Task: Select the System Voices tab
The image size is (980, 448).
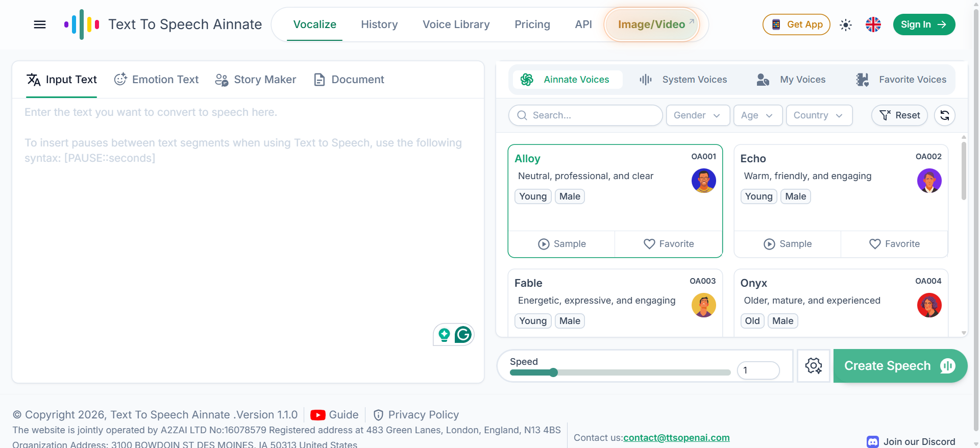Action: click(x=683, y=80)
